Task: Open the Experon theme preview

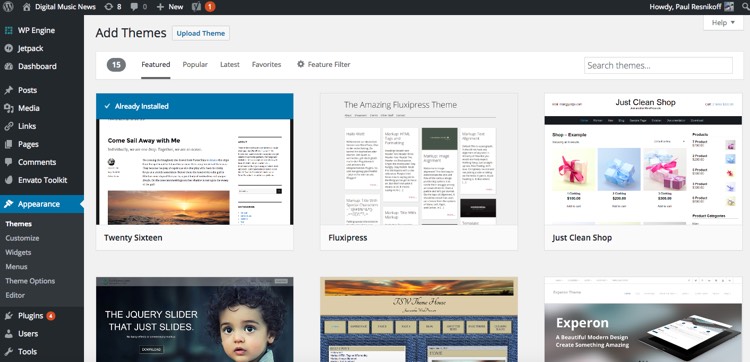Action: tap(643, 319)
